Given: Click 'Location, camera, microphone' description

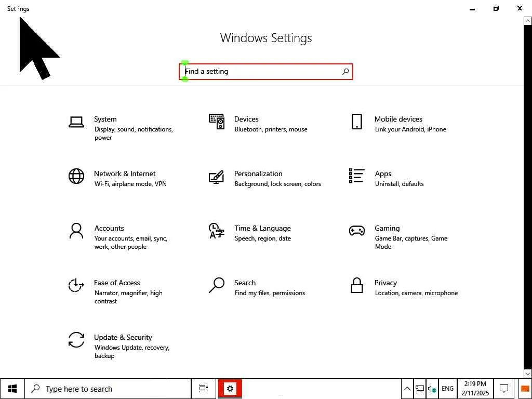Looking at the screenshot, I should [x=416, y=293].
